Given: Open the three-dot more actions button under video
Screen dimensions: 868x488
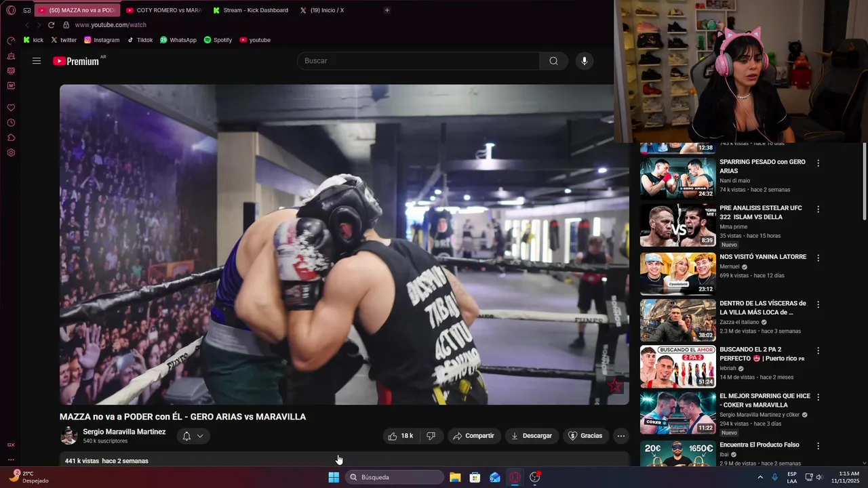Looking at the screenshot, I should point(621,436).
